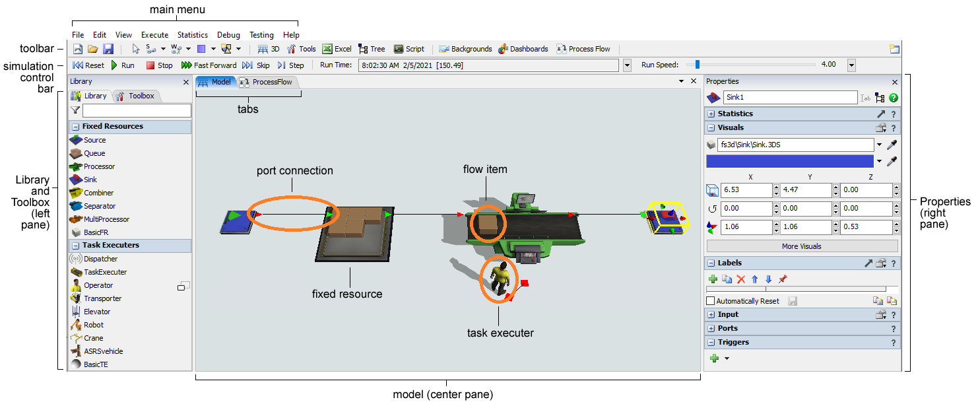Click the Processor object in the library
980x408 pixels.
click(x=99, y=166)
